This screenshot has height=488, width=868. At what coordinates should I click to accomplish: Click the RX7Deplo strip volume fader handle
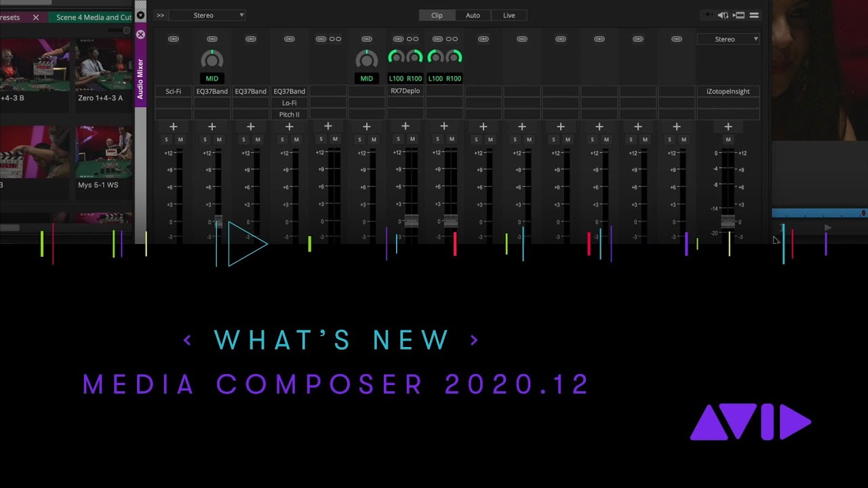412,221
